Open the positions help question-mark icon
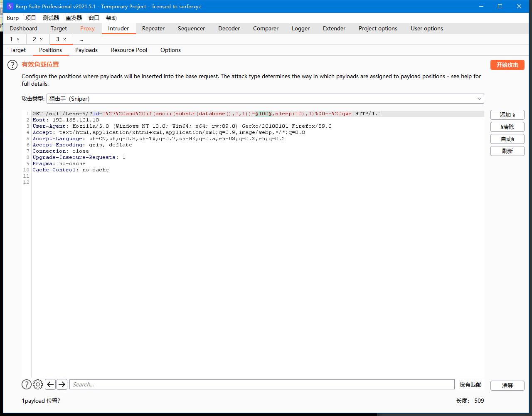Viewport: 532px width, 416px height. (12, 65)
